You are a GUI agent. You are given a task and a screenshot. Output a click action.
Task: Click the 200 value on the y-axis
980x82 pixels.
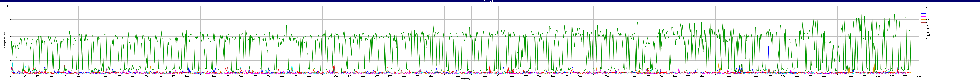(8, 6)
